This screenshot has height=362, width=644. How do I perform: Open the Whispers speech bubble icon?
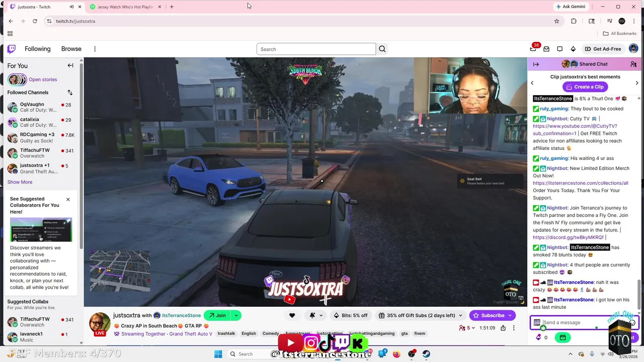(559, 49)
